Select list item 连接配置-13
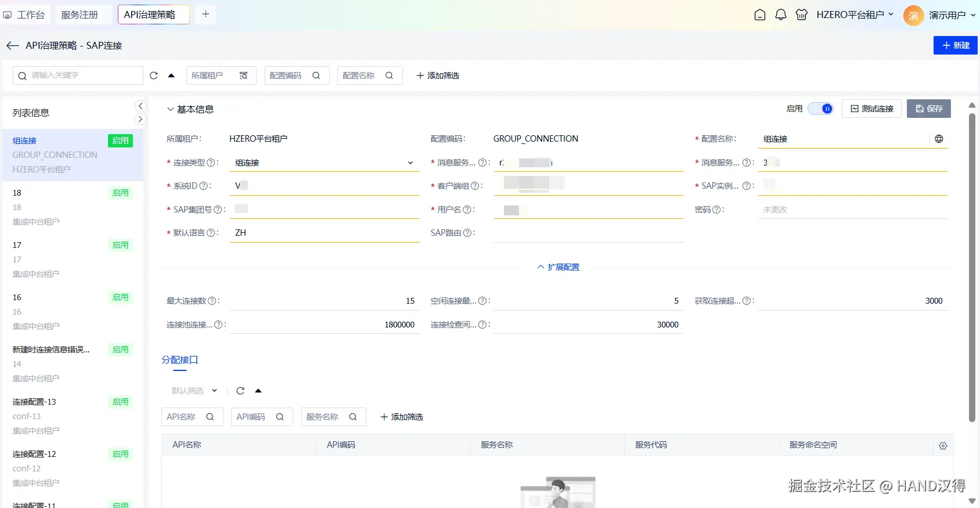The width and height of the screenshot is (980, 508). click(x=73, y=416)
